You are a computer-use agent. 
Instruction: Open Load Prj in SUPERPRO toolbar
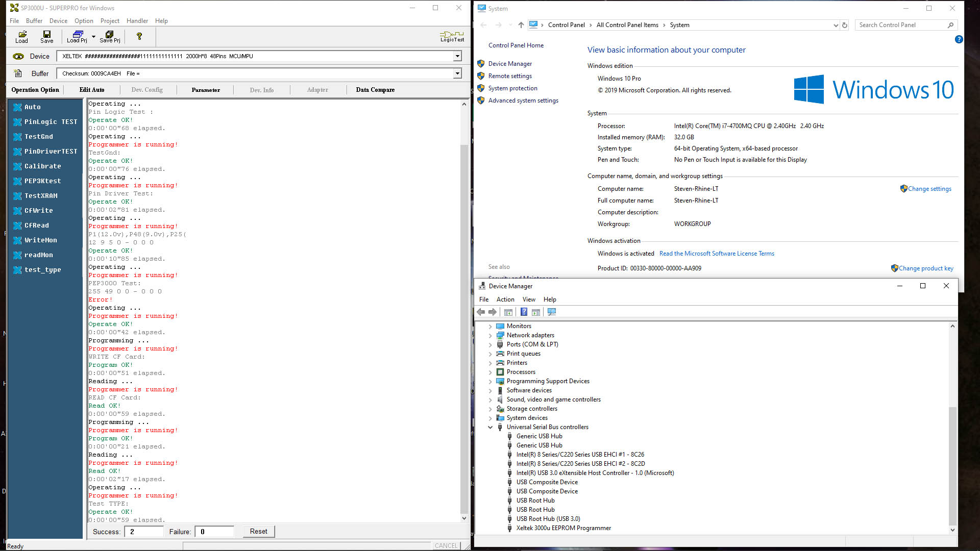click(77, 37)
